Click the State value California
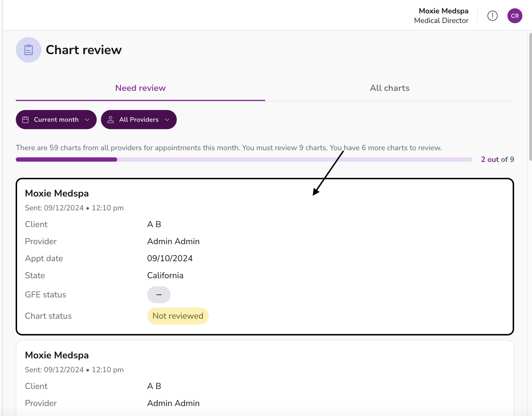This screenshot has width=532, height=416. pos(165,275)
